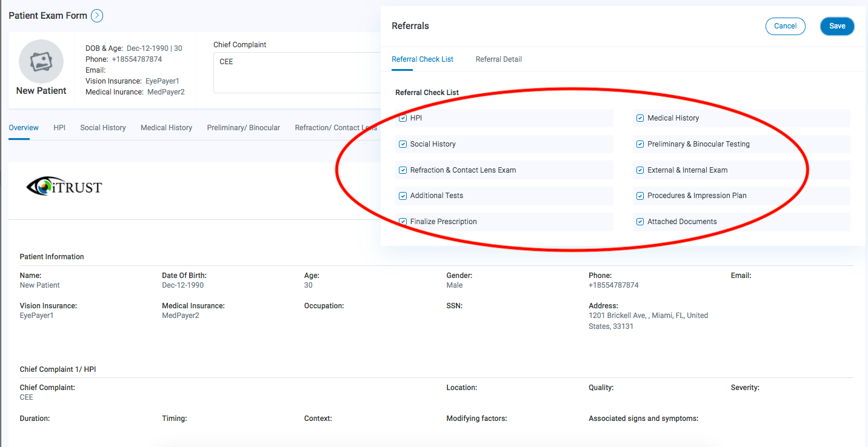The image size is (868, 447).
Task: Uncheck the HPI referral checkbox
Action: [402, 118]
